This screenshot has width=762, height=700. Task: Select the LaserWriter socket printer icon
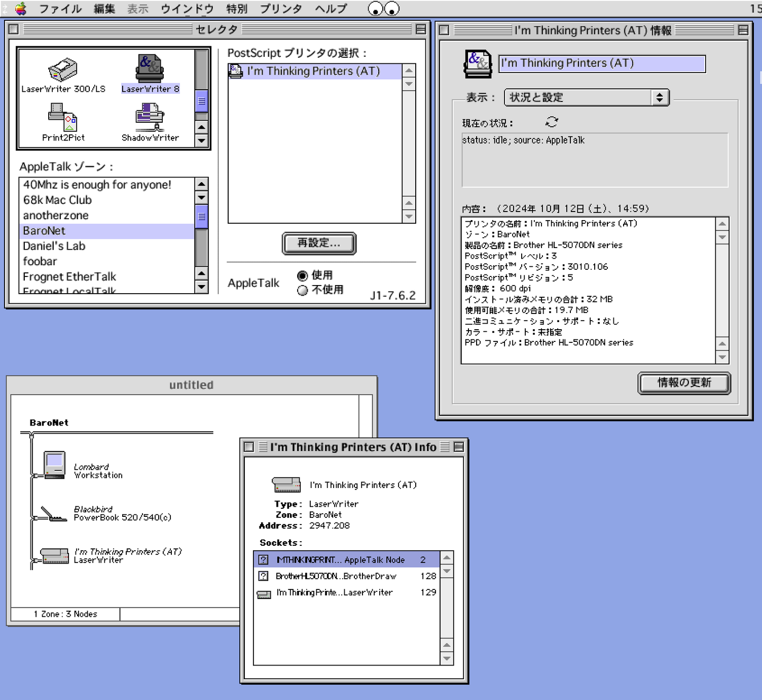click(x=264, y=594)
